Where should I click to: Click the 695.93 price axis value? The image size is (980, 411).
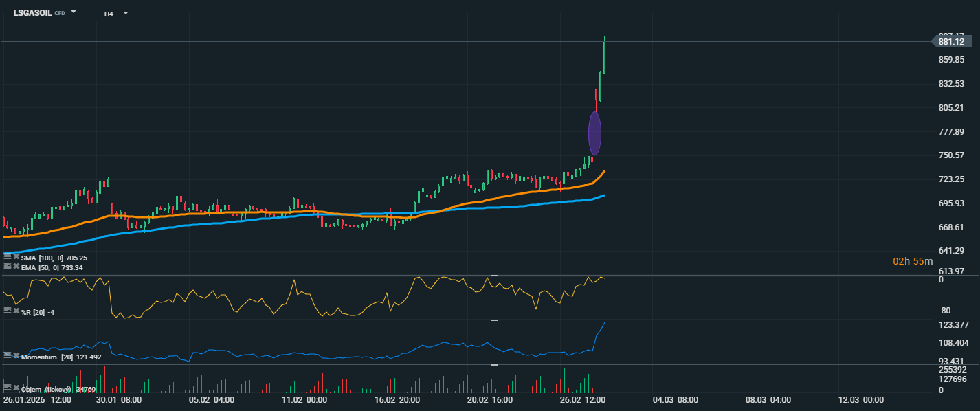tap(952, 203)
